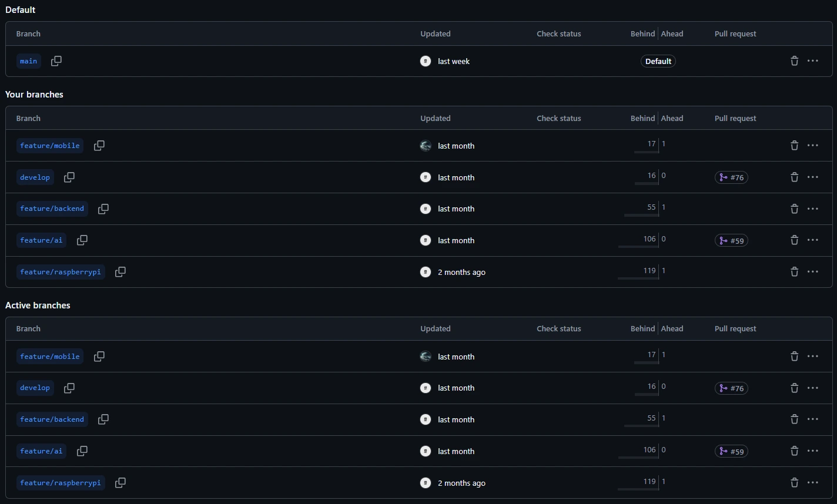Select the main branch link
The height and width of the screenshot is (504, 837).
click(x=28, y=61)
